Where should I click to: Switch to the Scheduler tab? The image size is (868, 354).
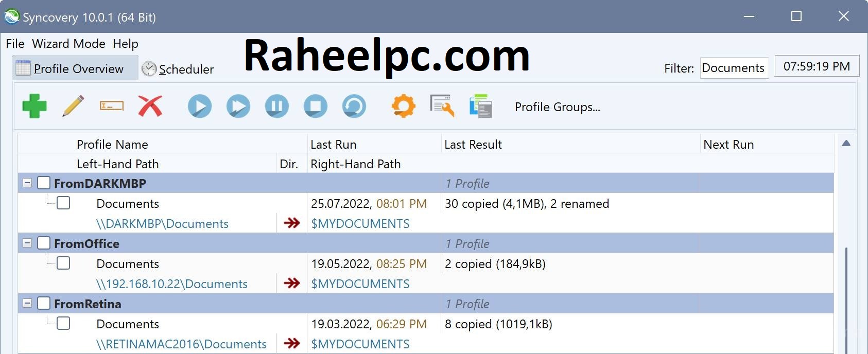pos(178,69)
